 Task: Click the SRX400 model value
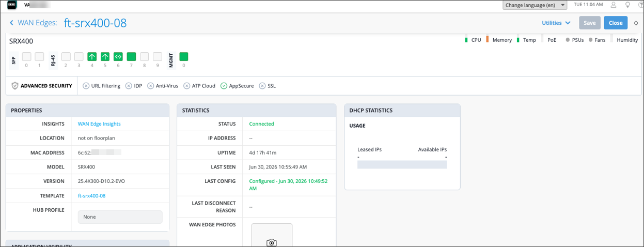pyautogui.click(x=86, y=167)
